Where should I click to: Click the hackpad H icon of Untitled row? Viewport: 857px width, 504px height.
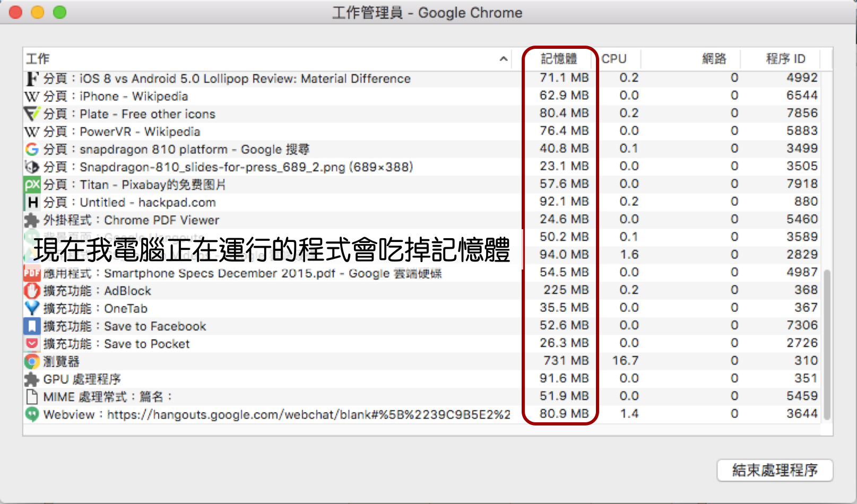coord(32,202)
